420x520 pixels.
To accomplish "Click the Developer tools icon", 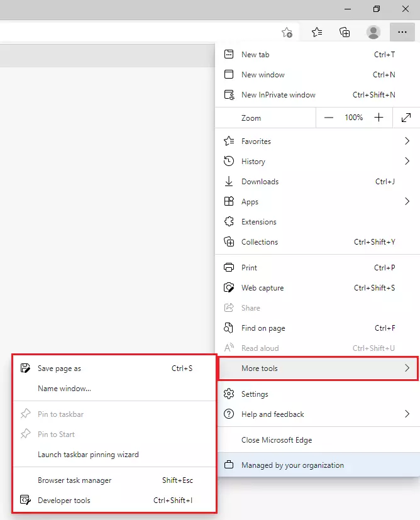I will (25, 500).
